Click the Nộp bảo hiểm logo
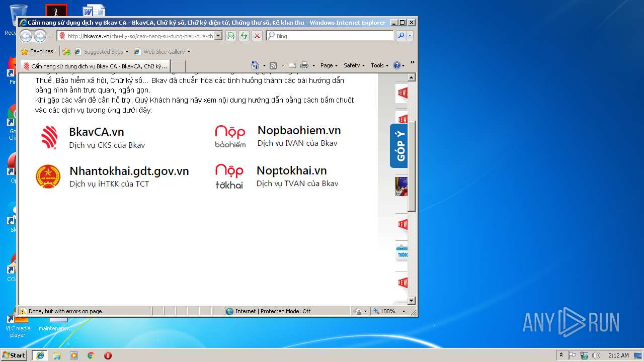Image resolution: width=644 pixels, height=362 pixels. [x=230, y=136]
